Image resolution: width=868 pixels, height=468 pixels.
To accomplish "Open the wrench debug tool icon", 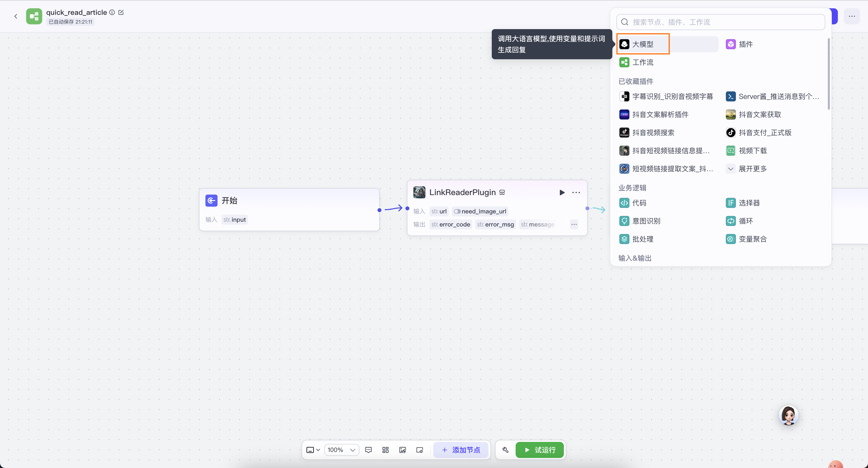I will click(505, 450).
